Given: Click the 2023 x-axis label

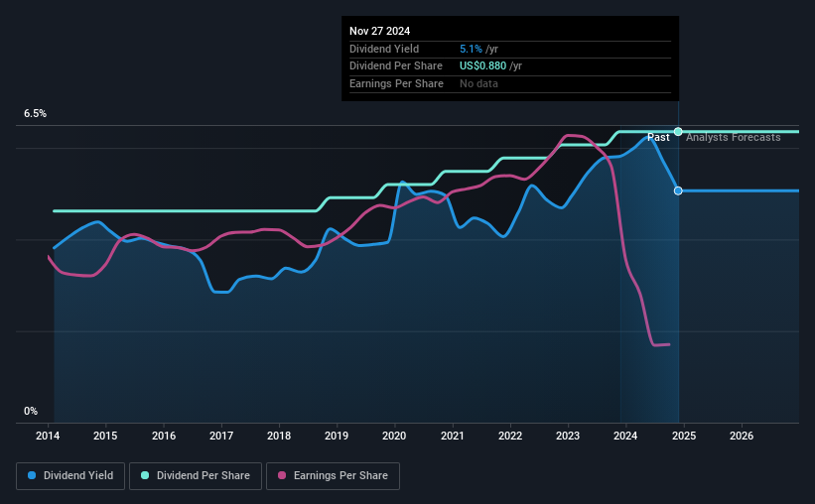Looking at the screenshot, I should (568, 436).
